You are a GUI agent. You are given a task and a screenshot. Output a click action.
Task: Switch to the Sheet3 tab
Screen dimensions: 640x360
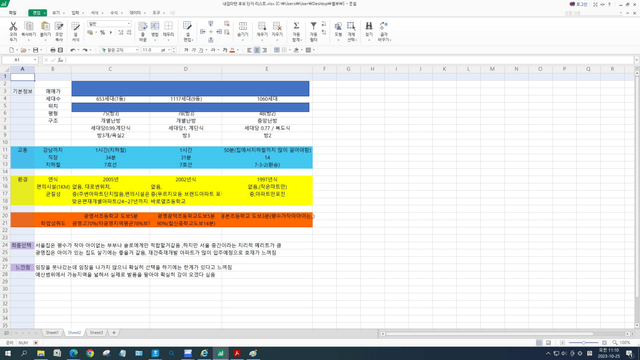[x=96, y=333]
